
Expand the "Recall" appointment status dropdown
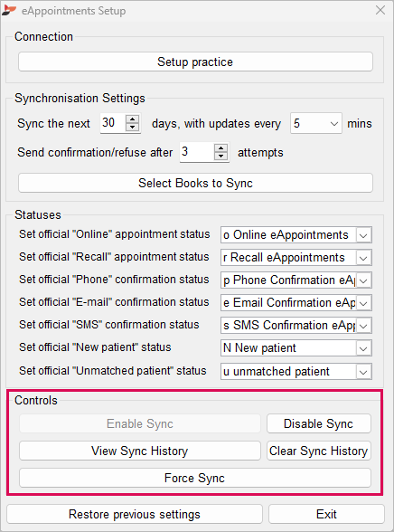[363, 258]
